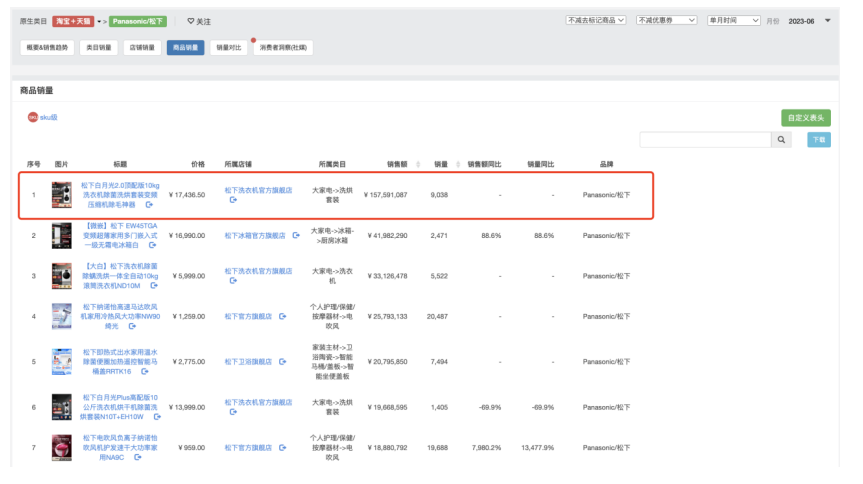Click the sku级 link
The image size is (863, 484).
(48, 117)
